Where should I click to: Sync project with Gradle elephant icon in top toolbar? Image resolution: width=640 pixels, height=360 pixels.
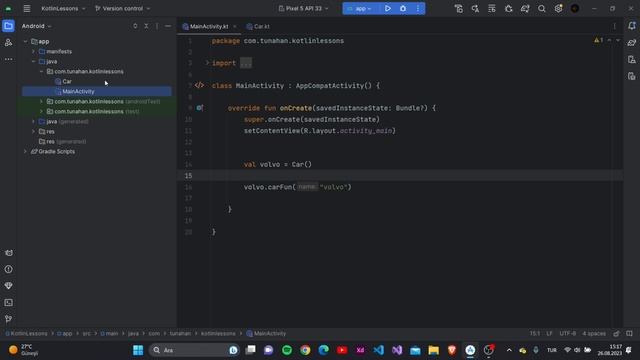click(525, 8)
